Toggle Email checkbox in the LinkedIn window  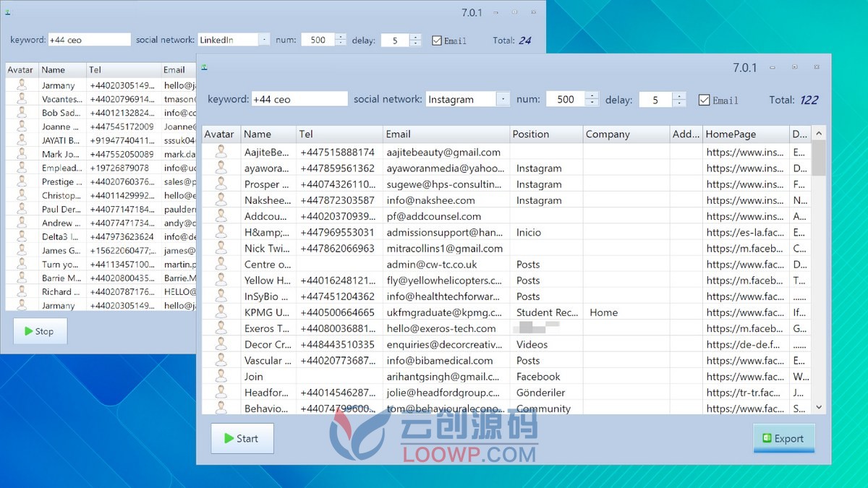436,40
